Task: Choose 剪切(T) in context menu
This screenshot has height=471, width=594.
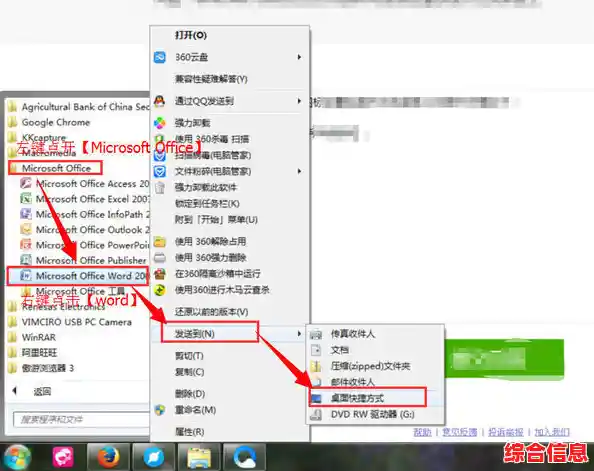Action: [189, 356]
